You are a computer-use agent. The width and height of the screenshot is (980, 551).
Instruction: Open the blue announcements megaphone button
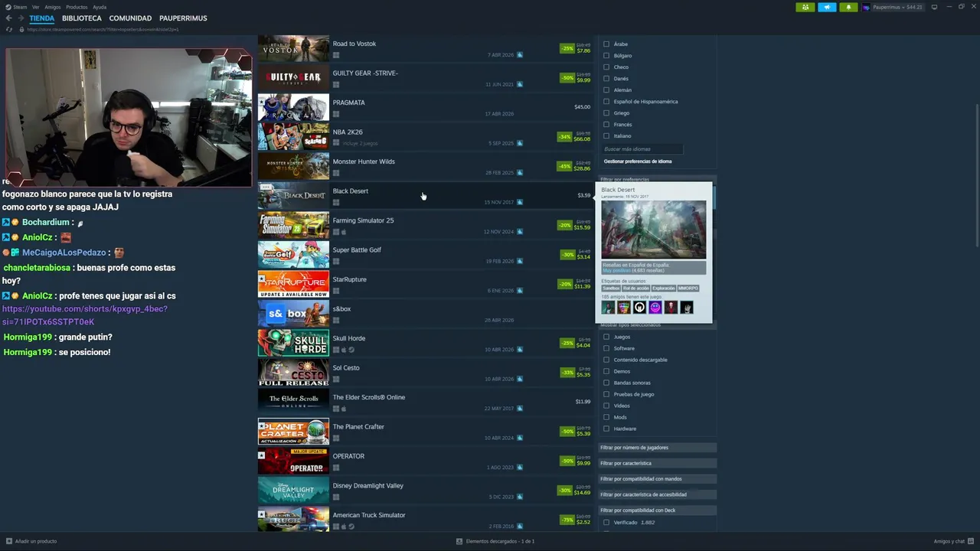[x=827, y=7]
